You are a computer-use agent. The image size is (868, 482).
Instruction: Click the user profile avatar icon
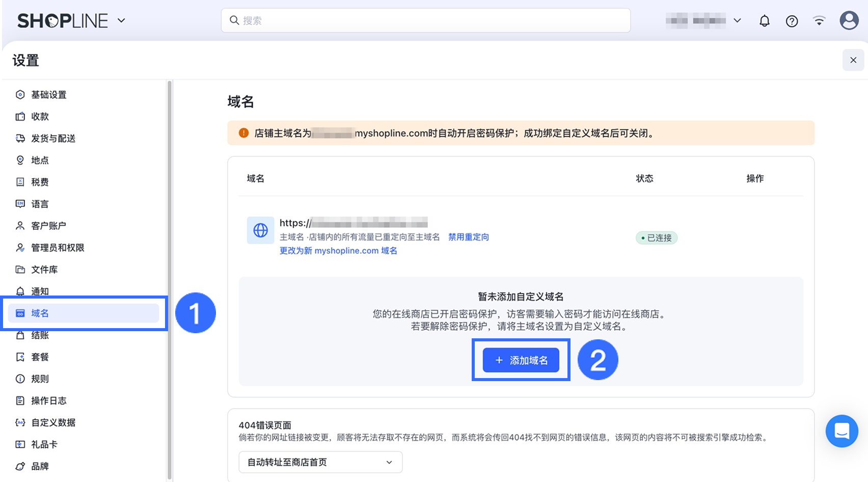[x=849, y=20]
